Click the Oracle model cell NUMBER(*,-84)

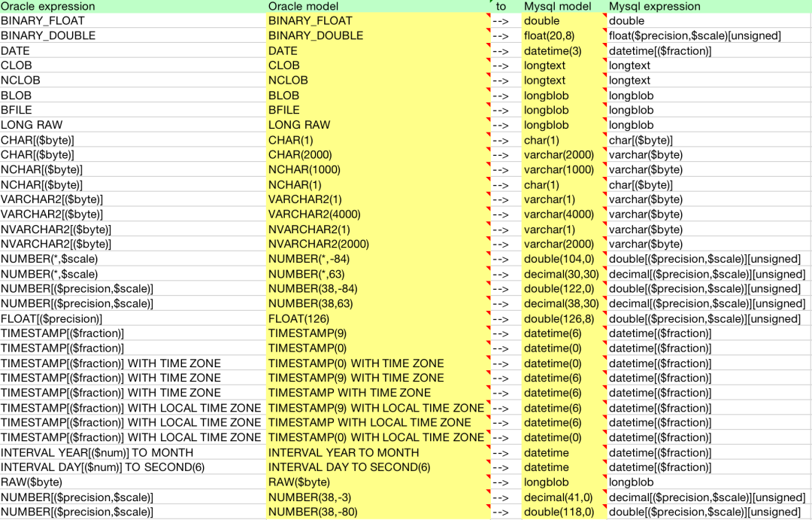pos(378,259)
